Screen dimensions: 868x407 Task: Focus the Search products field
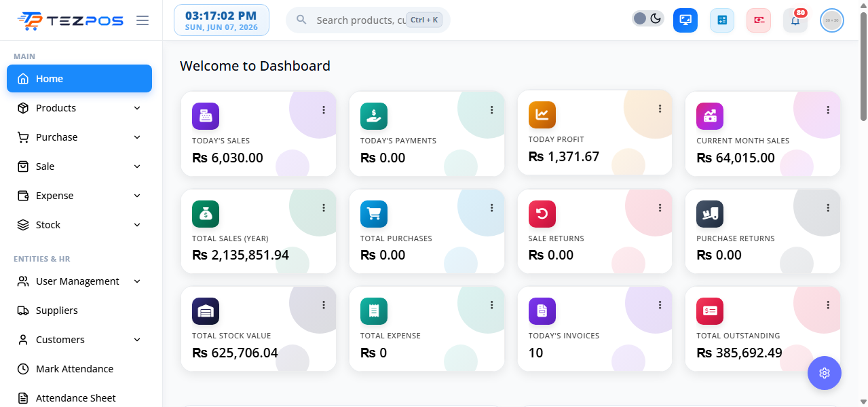pos(368,20)
